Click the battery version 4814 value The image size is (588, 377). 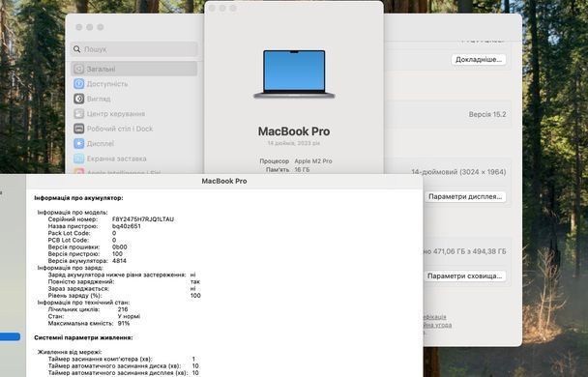click(119, 261)
